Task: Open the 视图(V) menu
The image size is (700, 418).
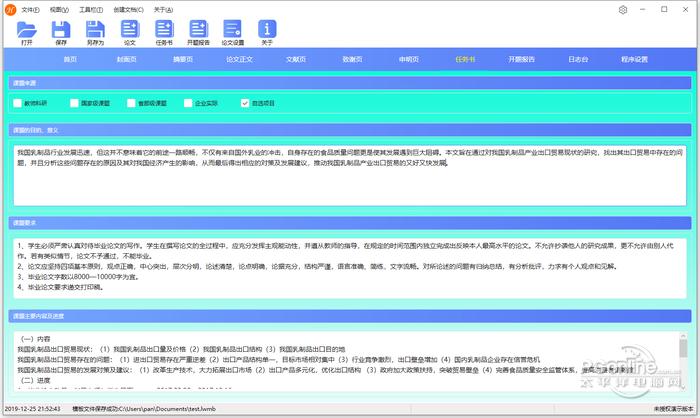Action: click(x=59, y=10)
